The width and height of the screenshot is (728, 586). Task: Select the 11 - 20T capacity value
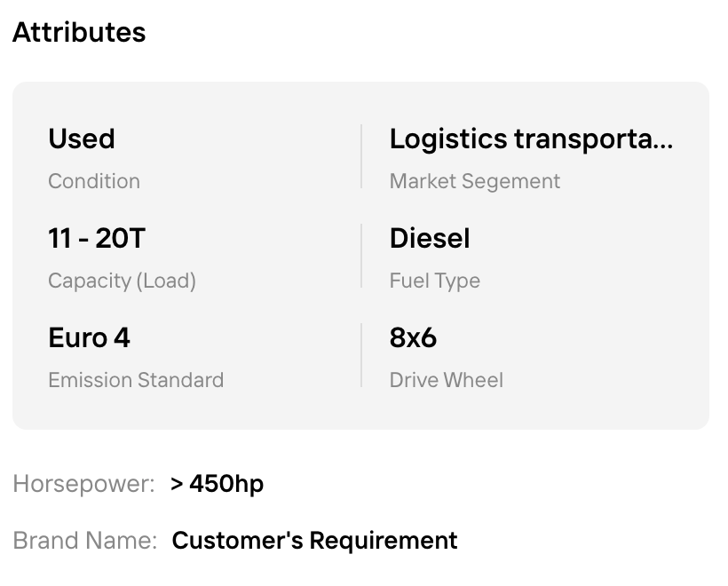coord(97,238)
